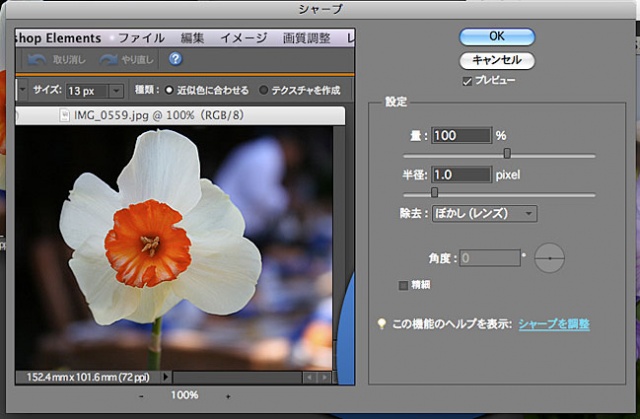The image size is (640, 419).
Task: Click the blue question mark help icon
Action: [x=175, y=60]
